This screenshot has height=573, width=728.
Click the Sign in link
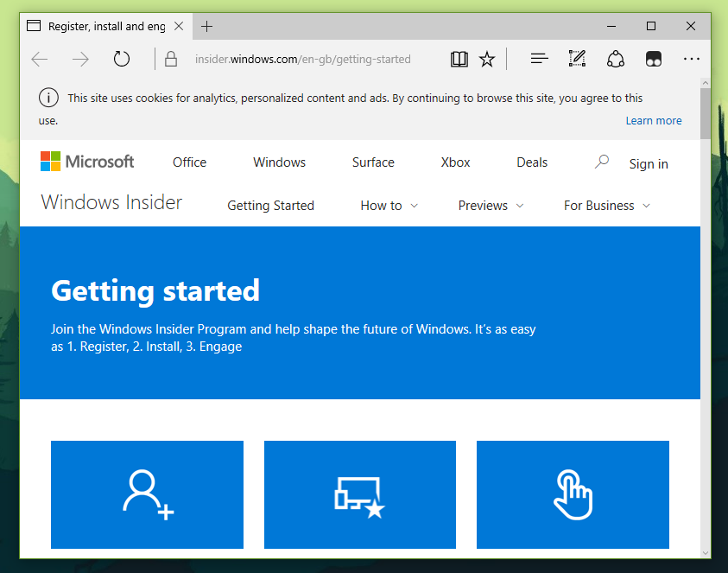[649, 164]
